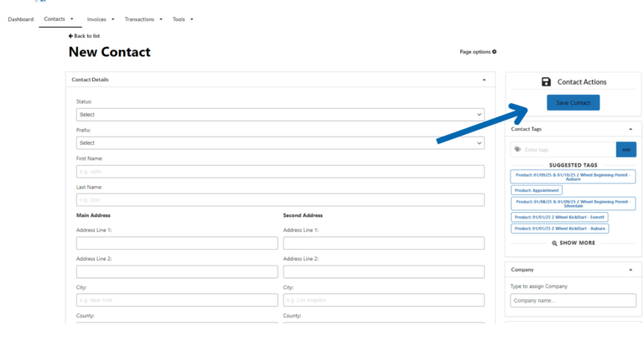Click the magnifier Show More icon
The height and width of the screenshot is (362, 644).
tap(554, 243)
